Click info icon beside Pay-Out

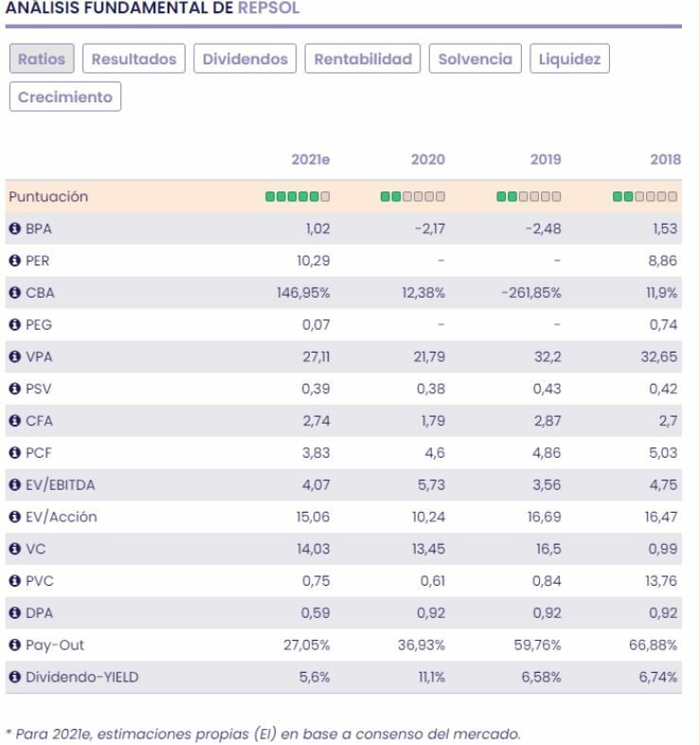point(15,645)
